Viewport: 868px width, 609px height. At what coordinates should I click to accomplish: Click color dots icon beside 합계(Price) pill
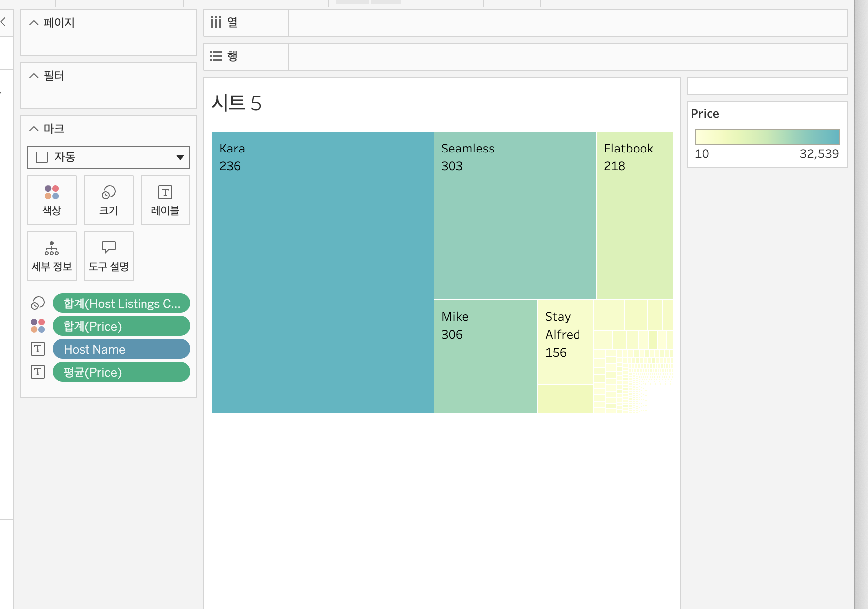[38, 326]
